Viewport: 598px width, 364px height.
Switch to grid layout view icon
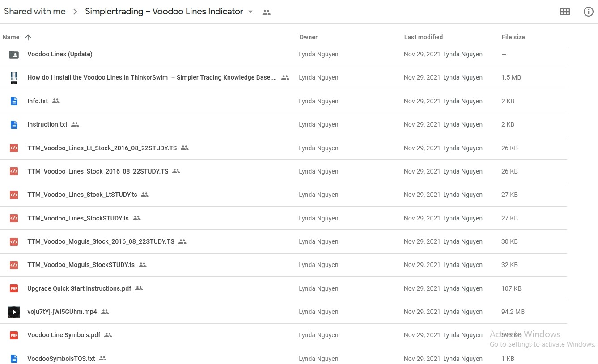(x=565, y=12)
